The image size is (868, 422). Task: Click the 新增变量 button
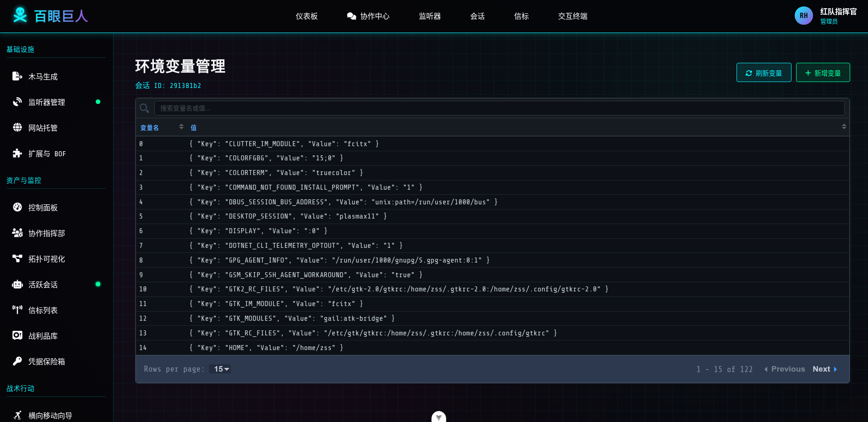point(823,73)
